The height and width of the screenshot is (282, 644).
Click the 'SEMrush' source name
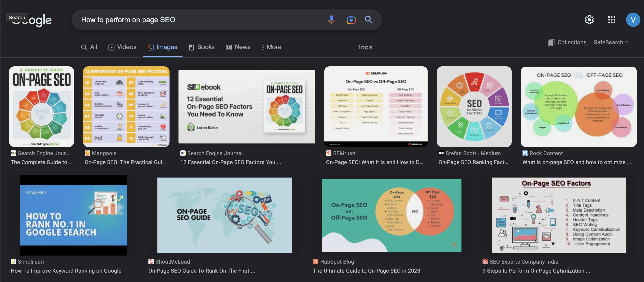344,153
